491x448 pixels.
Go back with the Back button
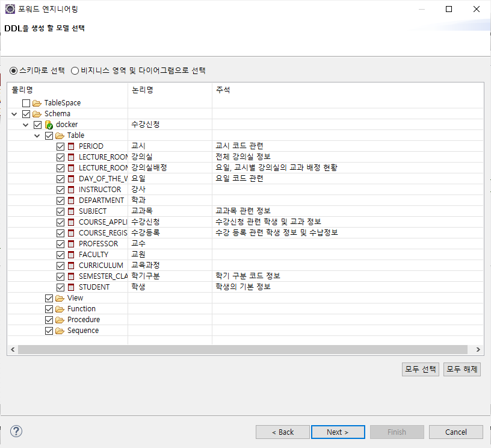pyautogui.click(x=283, y=432)
